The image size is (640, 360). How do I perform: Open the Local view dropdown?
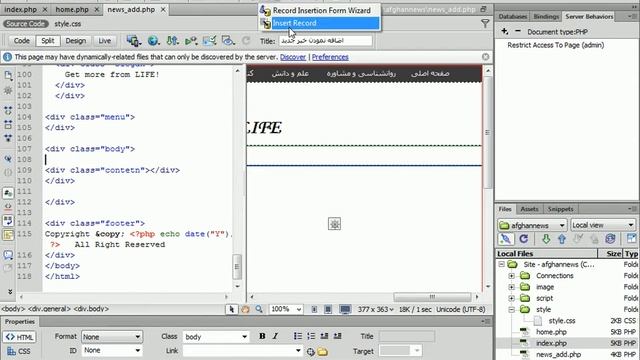[x=602, y=225]
